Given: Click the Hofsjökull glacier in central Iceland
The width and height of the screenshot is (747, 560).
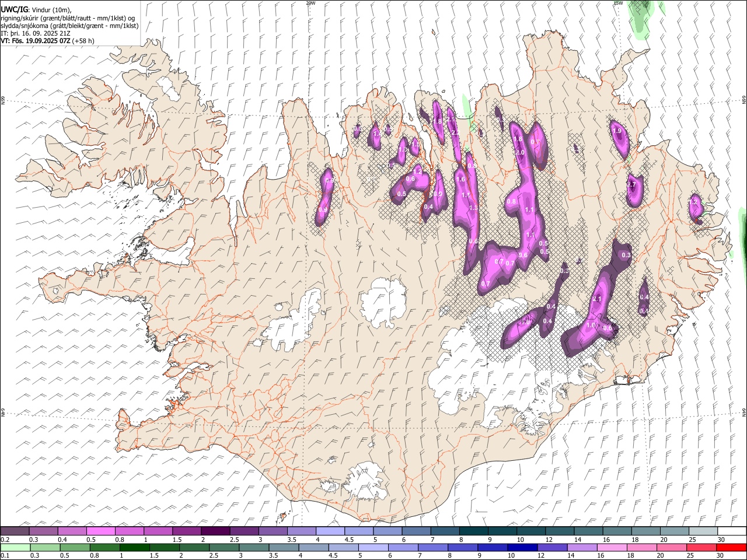Looking at the screenshot, I should [x=383, y=302].
